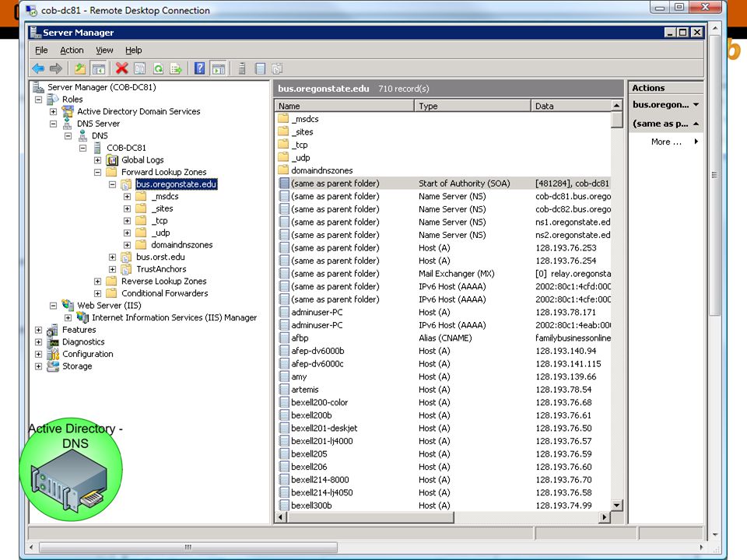Collapse the Roles node
This screenshot has height=560, width=747.
pos(39,100)
